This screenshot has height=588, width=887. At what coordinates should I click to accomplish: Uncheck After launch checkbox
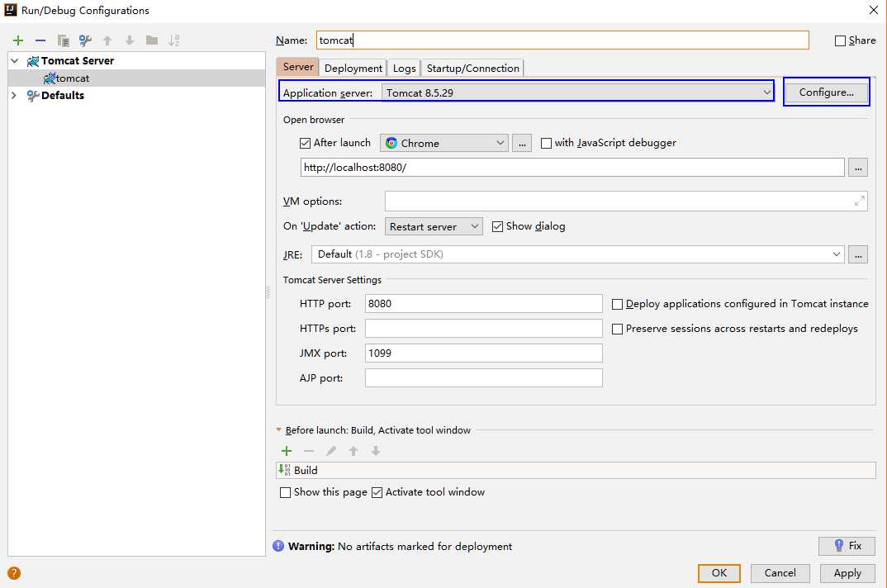pyautogui.click(x=305, y=143)
